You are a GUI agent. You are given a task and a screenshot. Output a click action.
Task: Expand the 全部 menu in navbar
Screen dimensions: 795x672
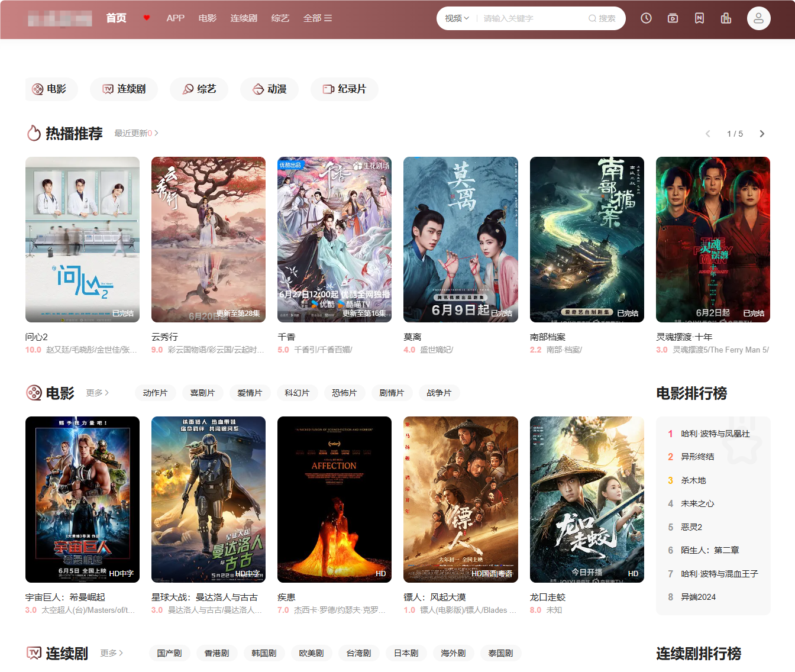tap(318, 18)
